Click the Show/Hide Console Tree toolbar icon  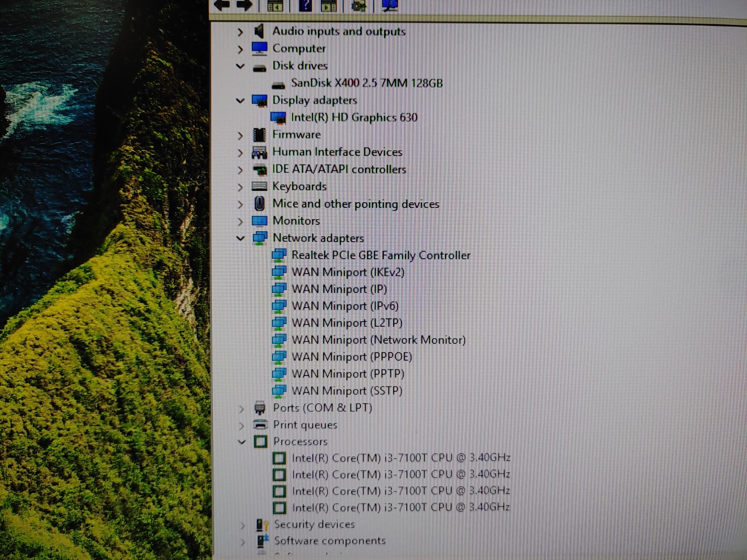coord(275,5)
